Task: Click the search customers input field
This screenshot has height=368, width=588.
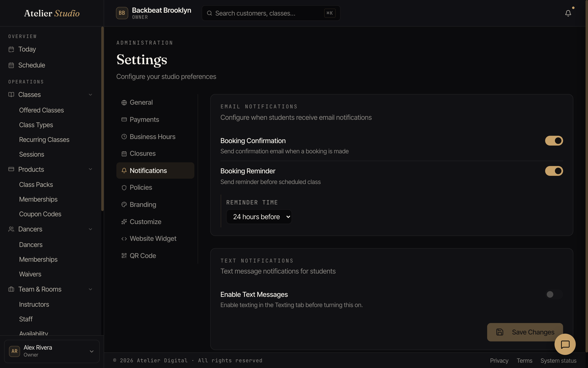Action: point(271,13)
